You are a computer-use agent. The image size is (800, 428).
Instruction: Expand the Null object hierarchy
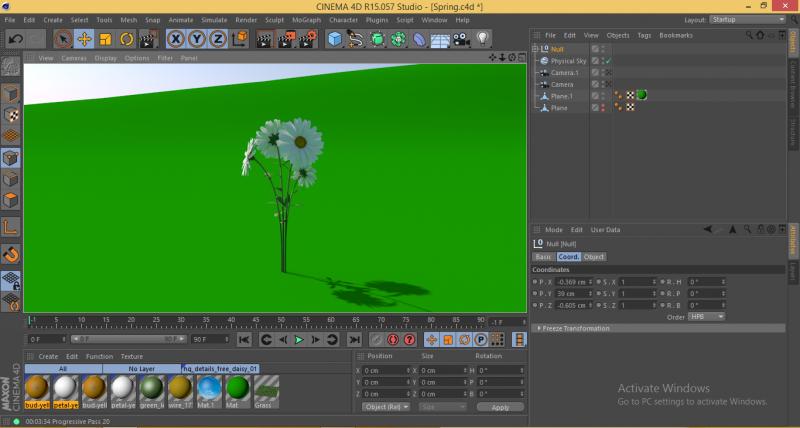click(535, 49)
